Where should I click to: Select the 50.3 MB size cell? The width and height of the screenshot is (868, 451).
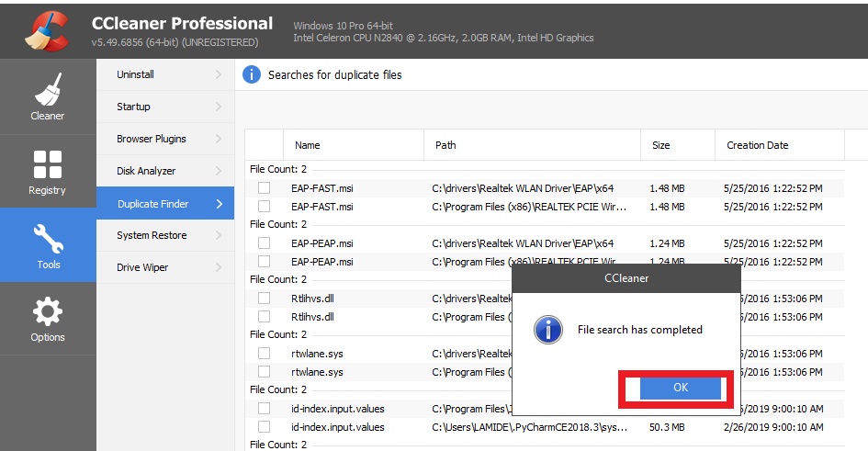click(x=667, y=427)
